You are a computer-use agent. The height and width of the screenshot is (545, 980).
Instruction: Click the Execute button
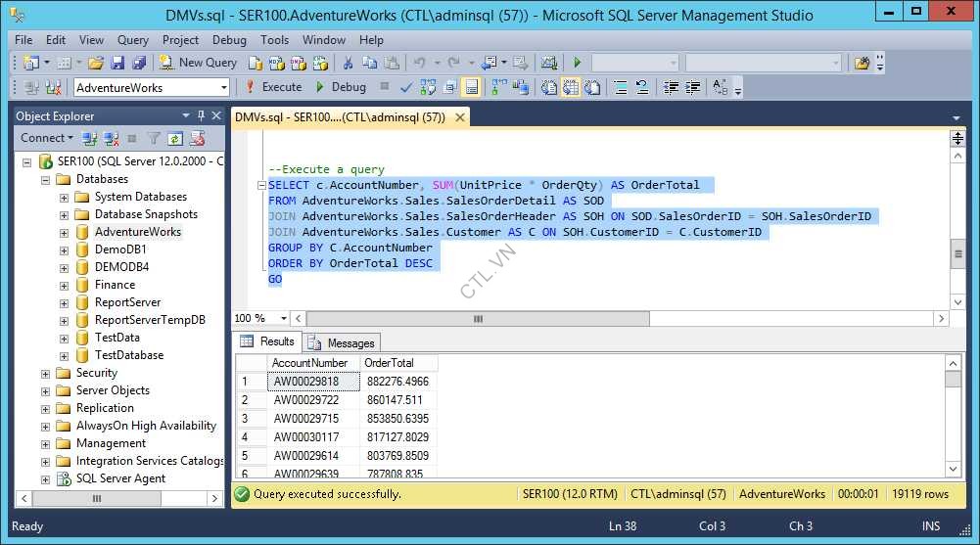[x=272, y=87]
